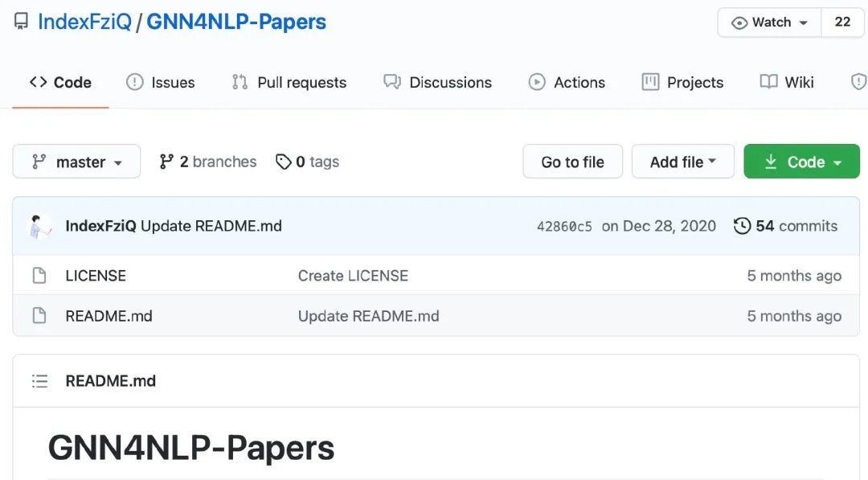Viewport: 868px width, 480px height.
Task: Open the Actions tab
Action: pos(567,83)
